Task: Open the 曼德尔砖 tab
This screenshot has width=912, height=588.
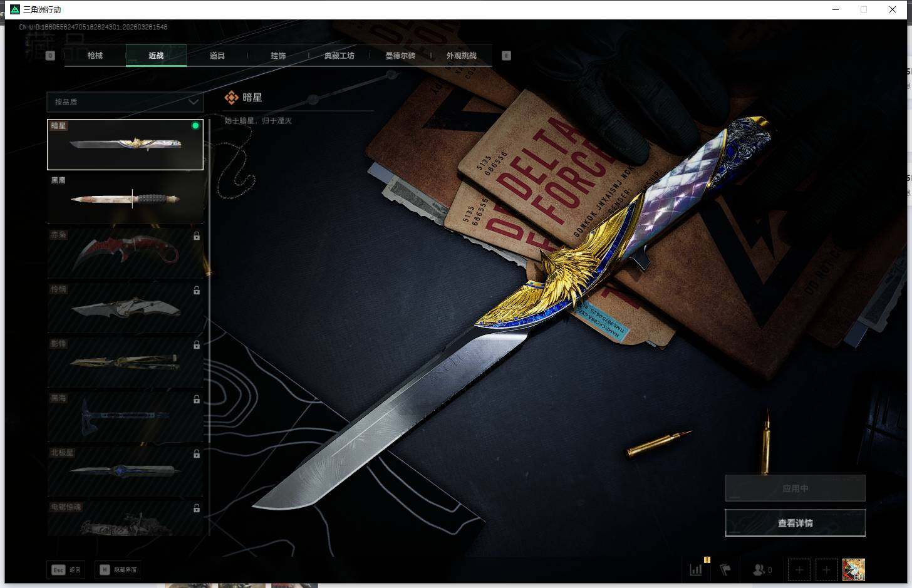Action: point(400,56)
